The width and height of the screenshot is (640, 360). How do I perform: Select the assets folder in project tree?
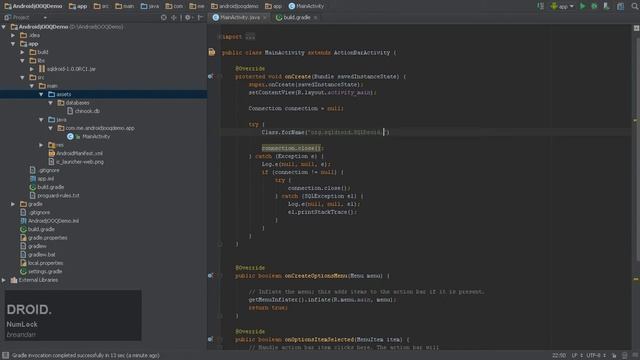(60, 94)
